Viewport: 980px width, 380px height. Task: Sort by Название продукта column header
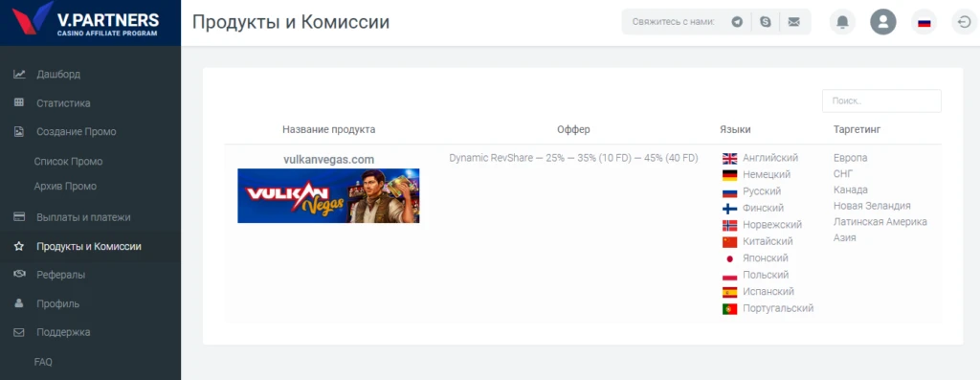point(329,129)
